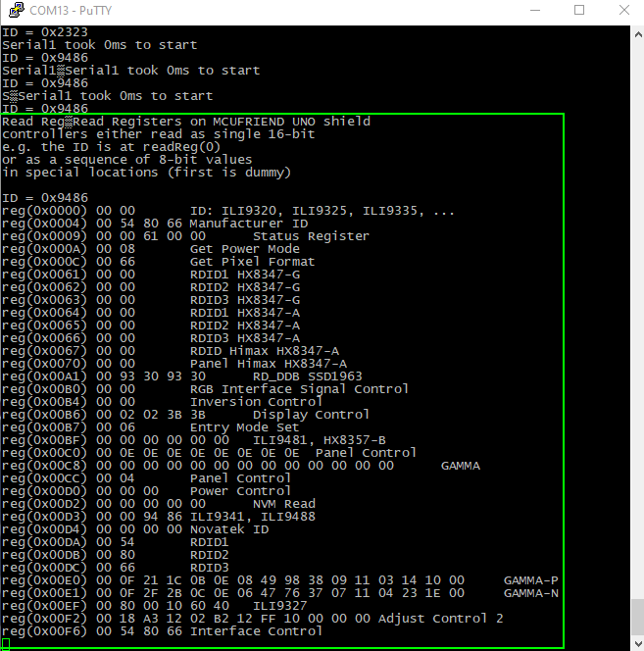Click 'Panel Control' on reg(0x00CC) row
Viewport: 644px width, 651px height.
[x=240, y=477]
